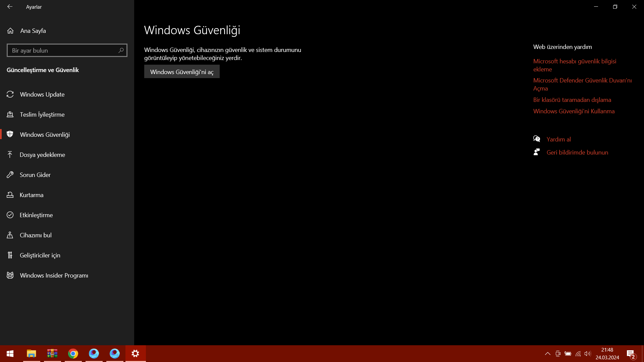Select Dosya yedekleme in the sidebar
644x362 pixels.
pos(67,155)
